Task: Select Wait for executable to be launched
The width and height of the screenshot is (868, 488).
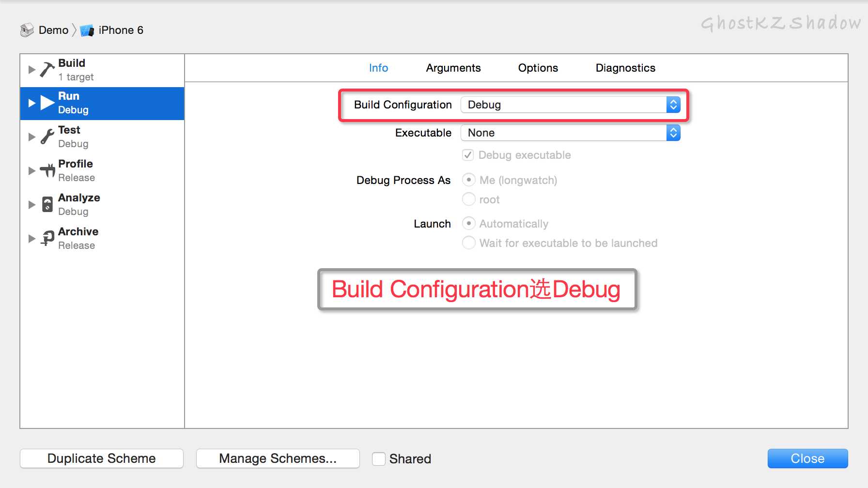Action: click(468, 243)
